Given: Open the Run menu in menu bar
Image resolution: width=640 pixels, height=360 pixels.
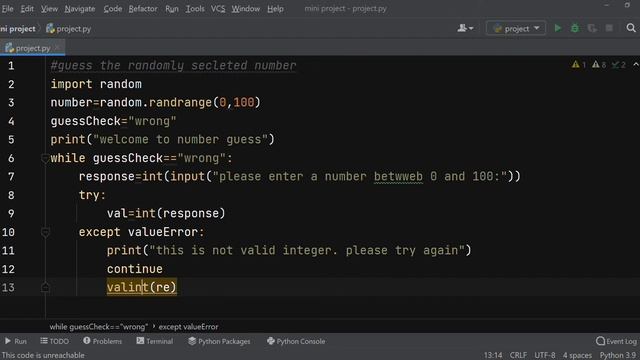Looking at the screenshot, I should (x=172, y=9).
